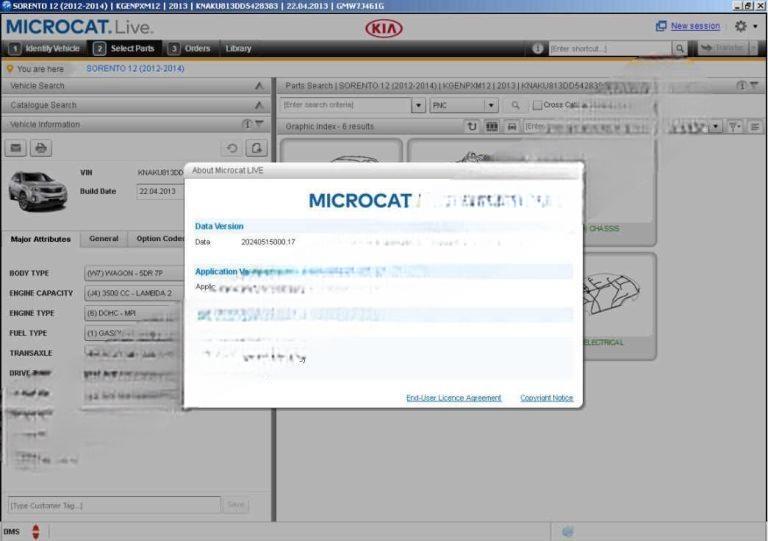Open the settings gear dropdown arrow
768x541 pixels.
(755, 26)
